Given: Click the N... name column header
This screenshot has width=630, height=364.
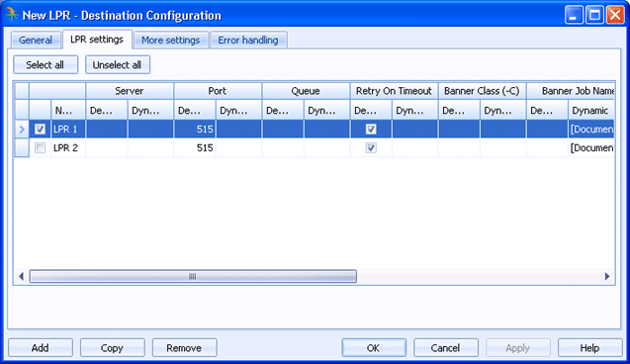Looking at the screenshot, I should tap(68, 111).
